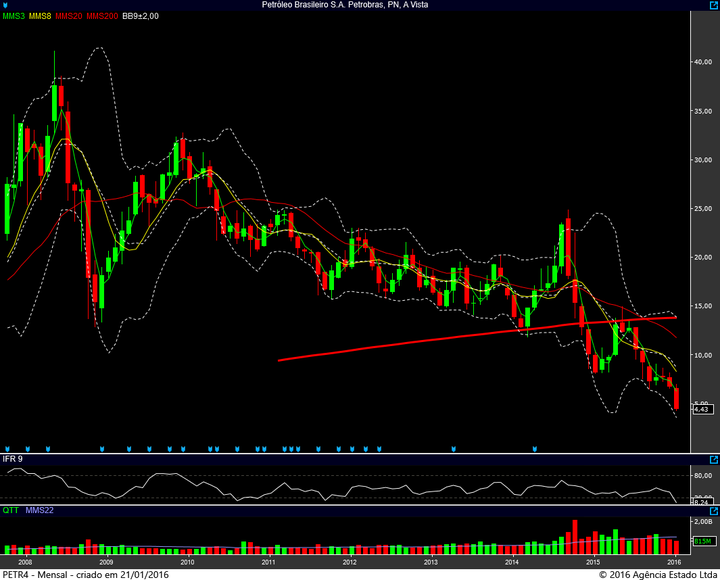The image size is (720, 580).
Task: Click the 2016 year label on time axis
Action: [x=674, y=562]
